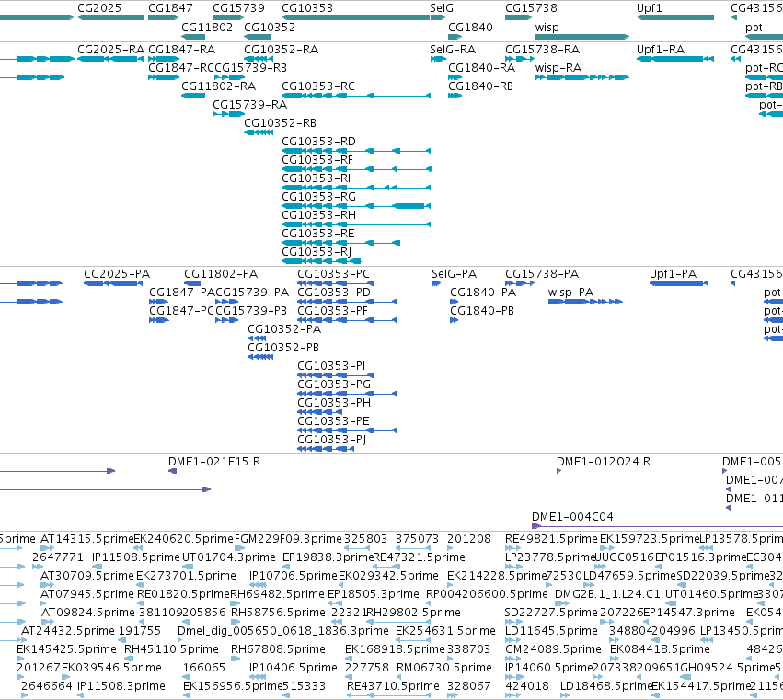
Task: Select the CG1847 gene label
Action: 170,8
